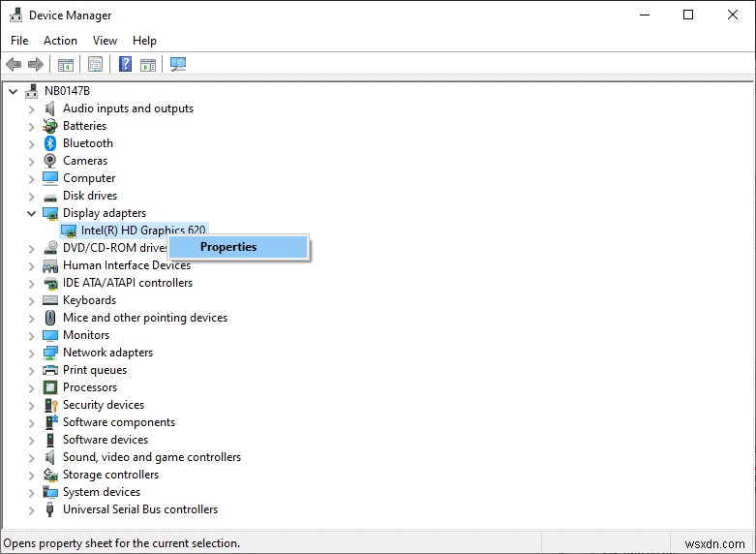756x554 pixels.
Task: Select the Mice and other pointing devices label
Action: point(144,318)
